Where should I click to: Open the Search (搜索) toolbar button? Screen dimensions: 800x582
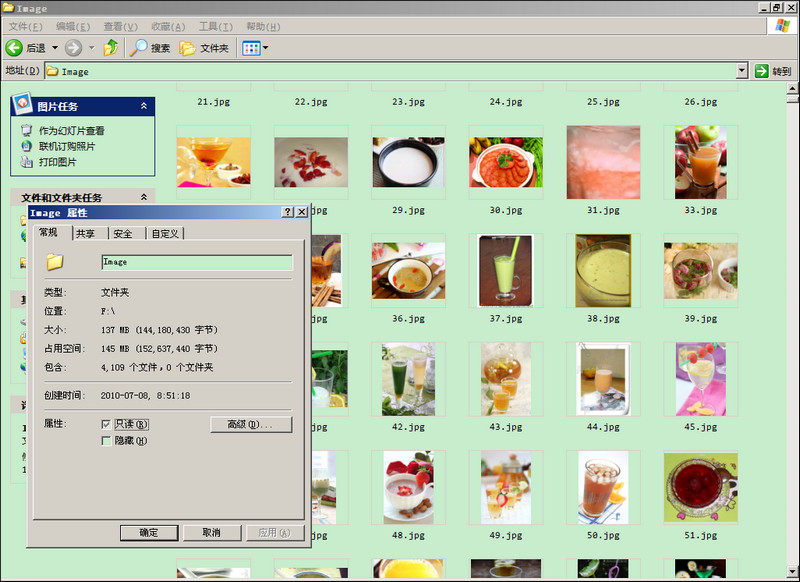[149, 48]
